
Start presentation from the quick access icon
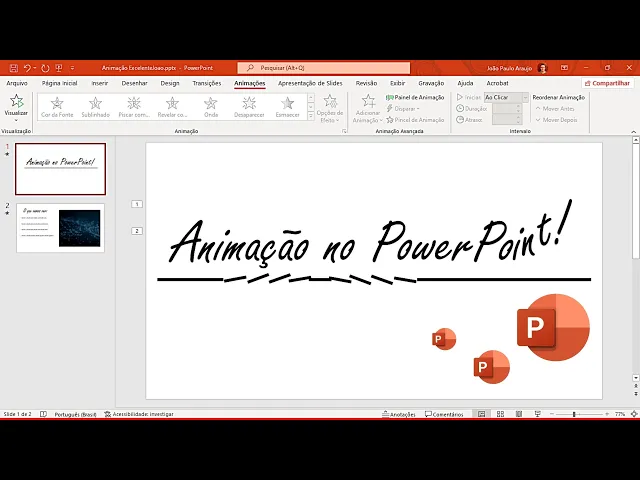click(59, 68)
